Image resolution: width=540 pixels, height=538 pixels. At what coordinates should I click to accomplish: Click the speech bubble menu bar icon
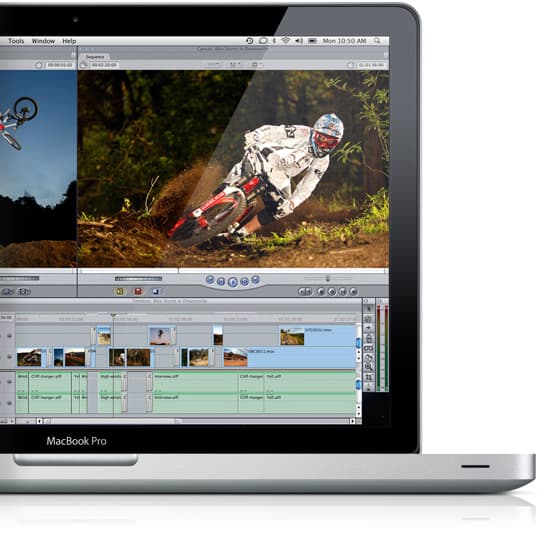coord(263,41)
